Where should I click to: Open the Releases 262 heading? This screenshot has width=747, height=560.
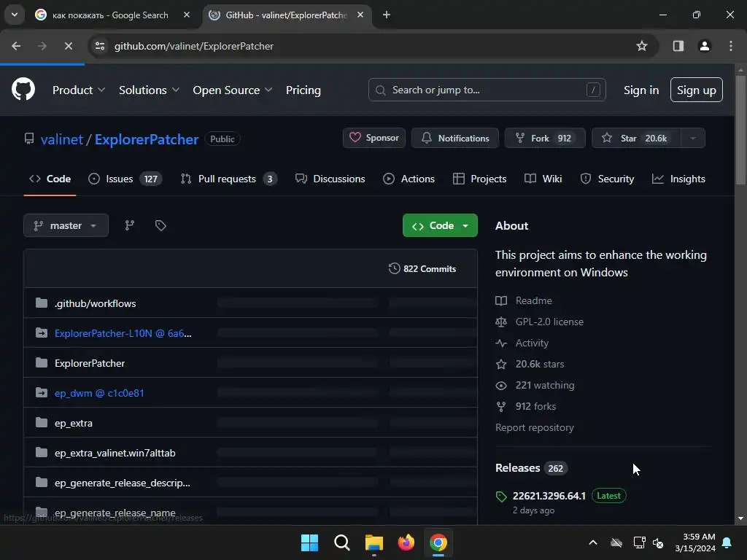532,468
